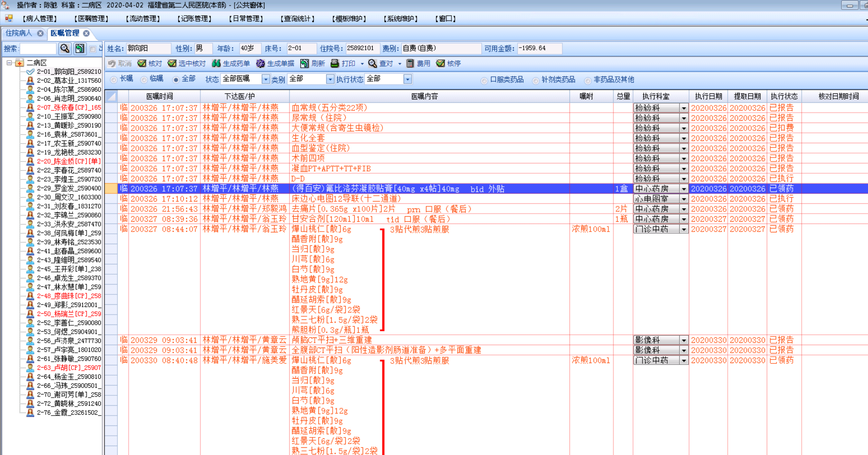
Task: Click the 执行科室 column header
Action: (655, 96)
